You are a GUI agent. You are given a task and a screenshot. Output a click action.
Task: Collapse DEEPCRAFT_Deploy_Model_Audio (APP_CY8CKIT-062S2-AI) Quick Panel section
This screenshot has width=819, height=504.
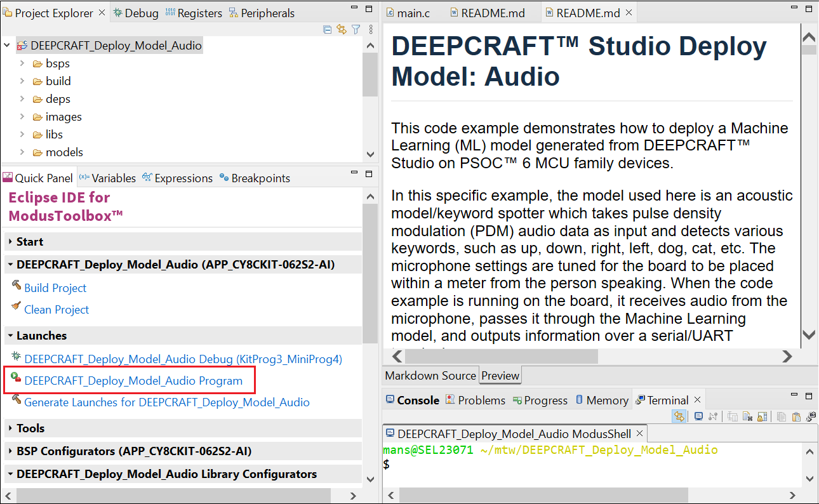[x=11, y=265]
